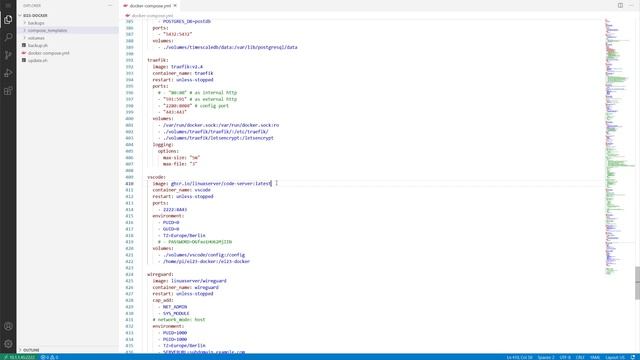
Task: Click the timescaledb data volume line
Action: [228, 47]
